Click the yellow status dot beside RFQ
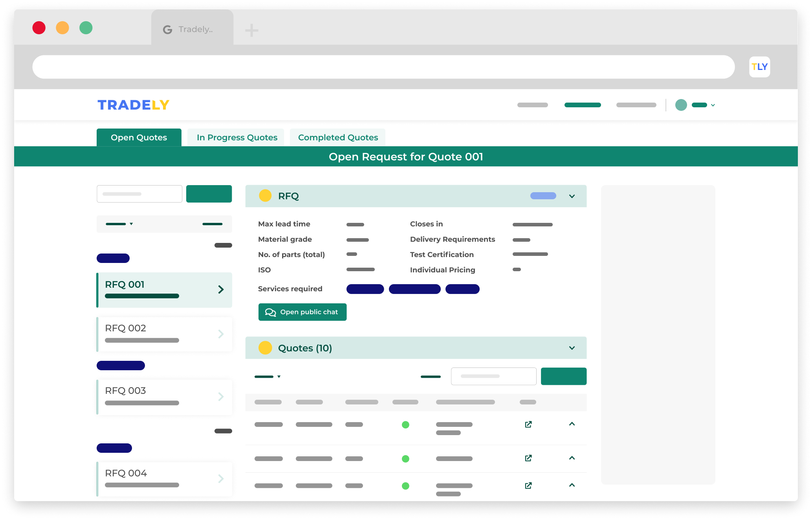 (265, 196)
